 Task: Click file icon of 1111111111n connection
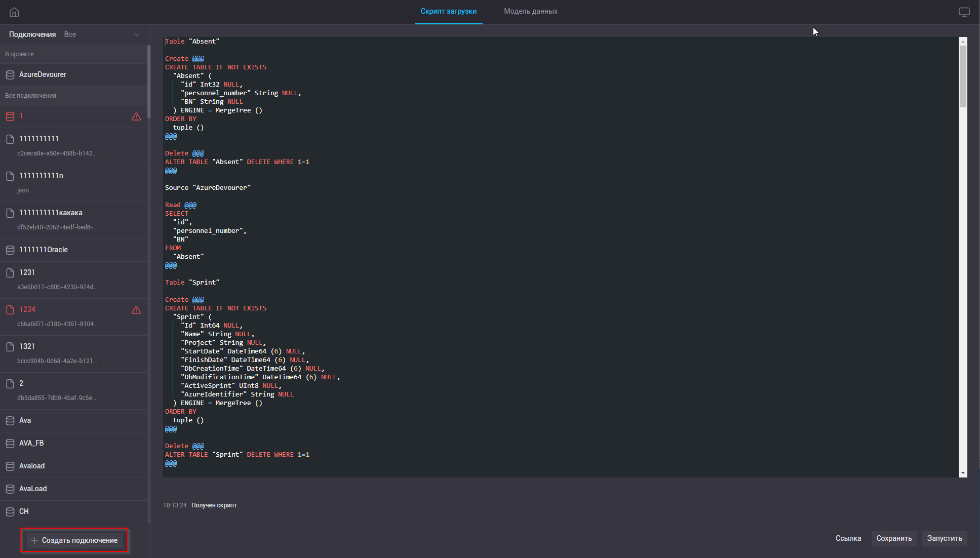pos(10,176)
